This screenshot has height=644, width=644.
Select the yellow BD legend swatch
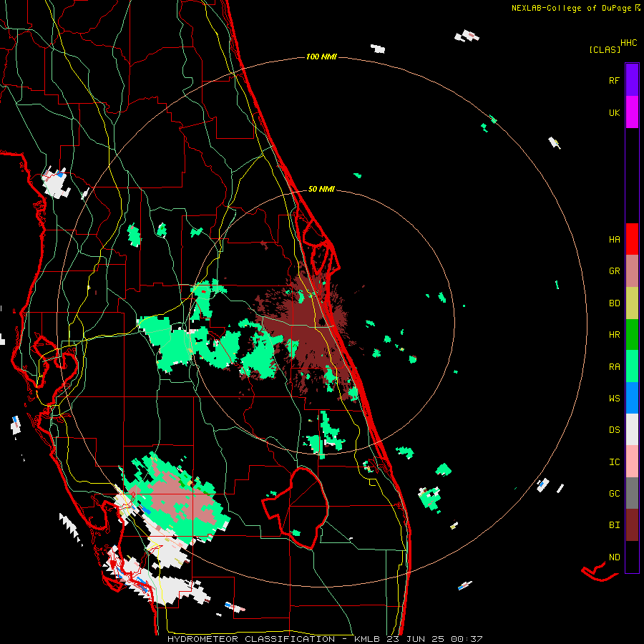pos(632,303)
